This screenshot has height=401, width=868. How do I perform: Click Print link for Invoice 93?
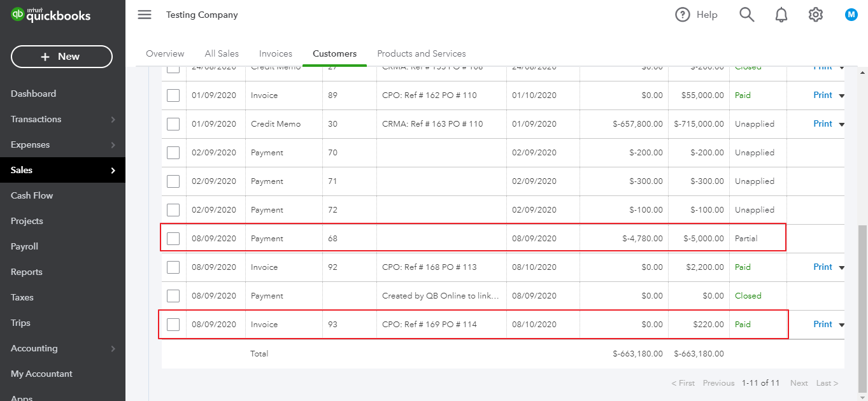click(x=823, y=324)
